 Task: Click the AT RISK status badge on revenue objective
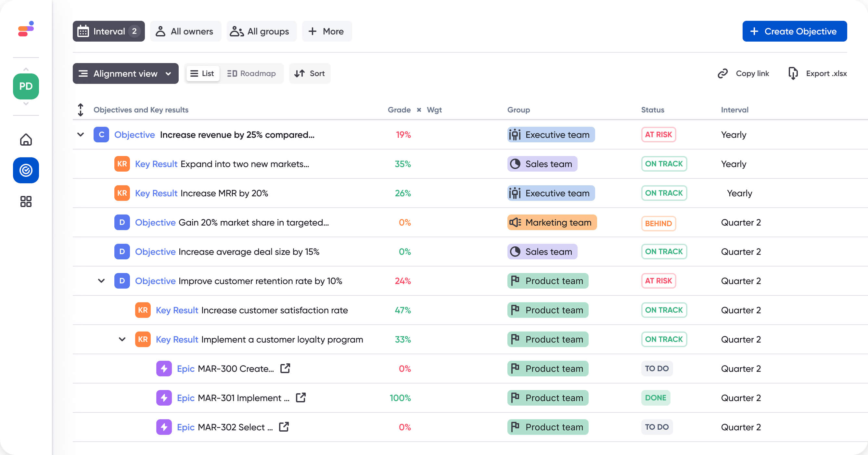coord(658,135)
